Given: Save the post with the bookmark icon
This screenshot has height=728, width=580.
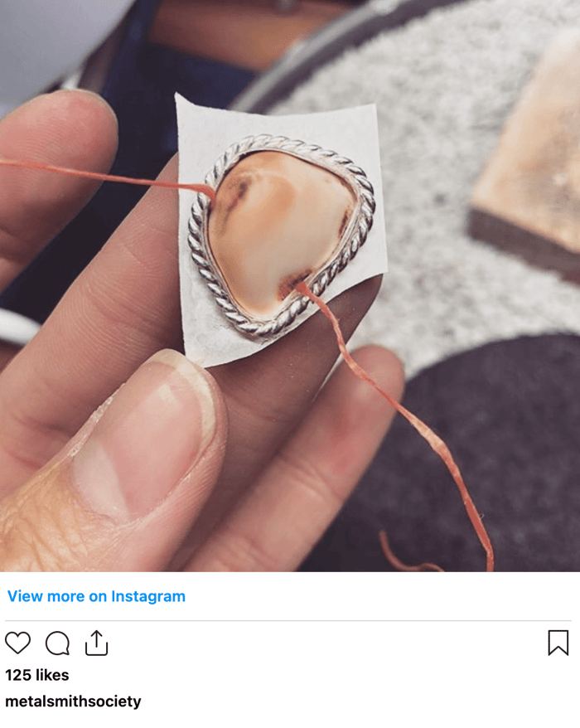Looking at the screenshot, I should pyautogui.click(x=558, y=643).
